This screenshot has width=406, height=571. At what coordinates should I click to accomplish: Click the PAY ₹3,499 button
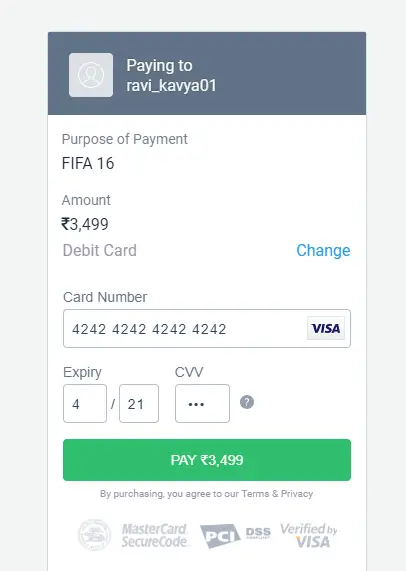[207, 460]
